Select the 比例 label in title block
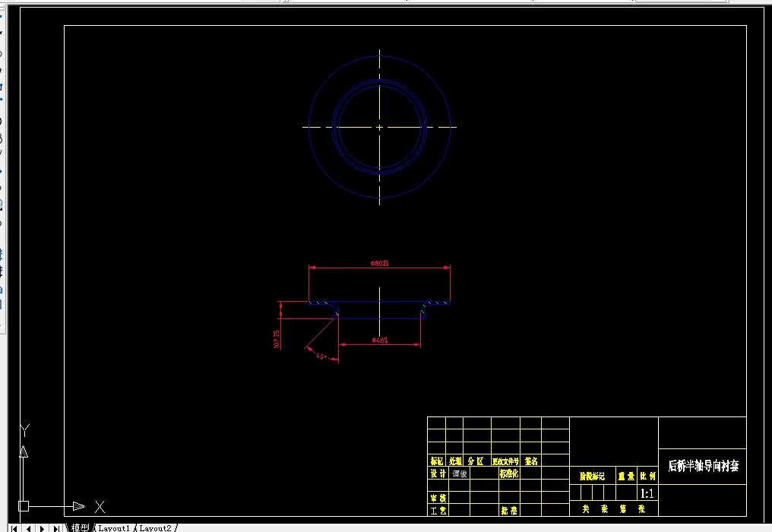772x532 pixels. click(647, 476)
